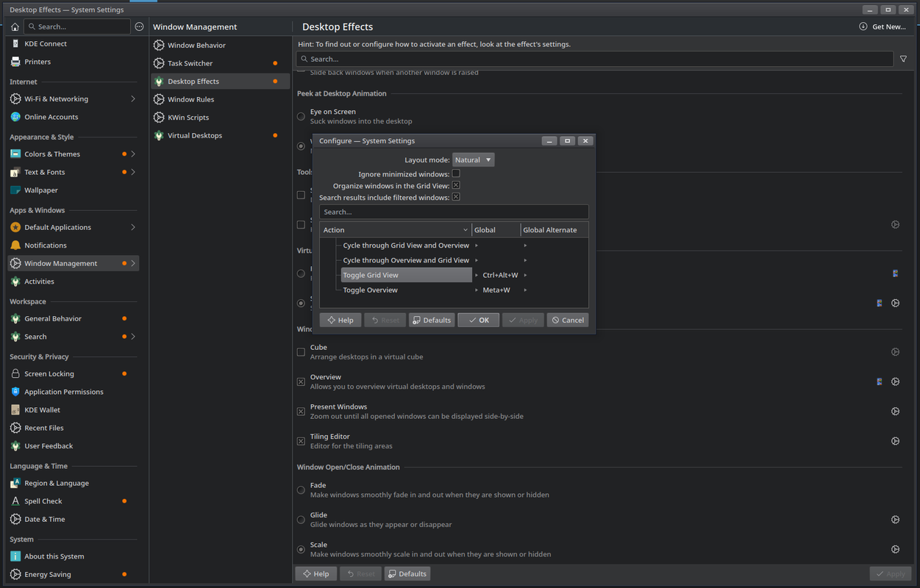Open configure icon for Glide effect
The image size is (920, 588).
point(895,520)
